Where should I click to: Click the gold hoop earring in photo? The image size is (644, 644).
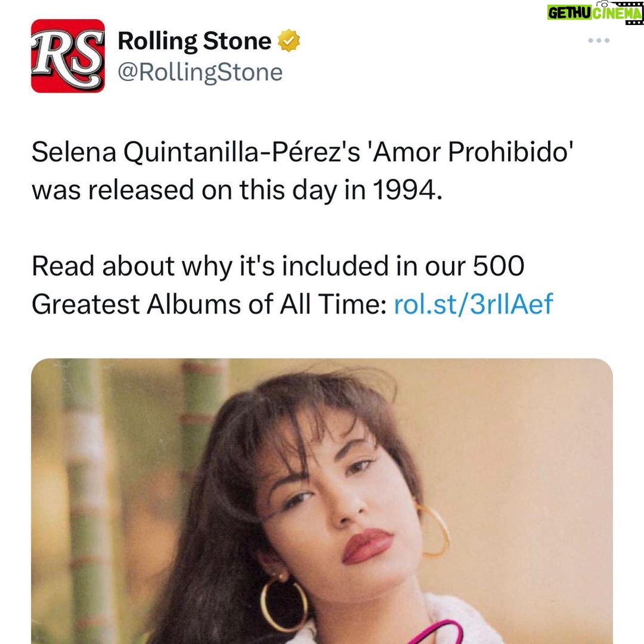[x=283, y=603]
